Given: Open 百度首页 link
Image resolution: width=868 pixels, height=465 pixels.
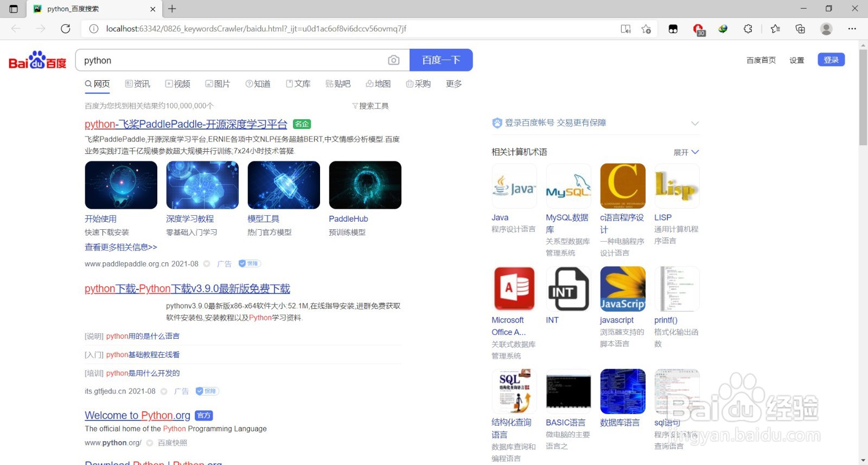Looking at the screenshot, I should tap(761, 60).
